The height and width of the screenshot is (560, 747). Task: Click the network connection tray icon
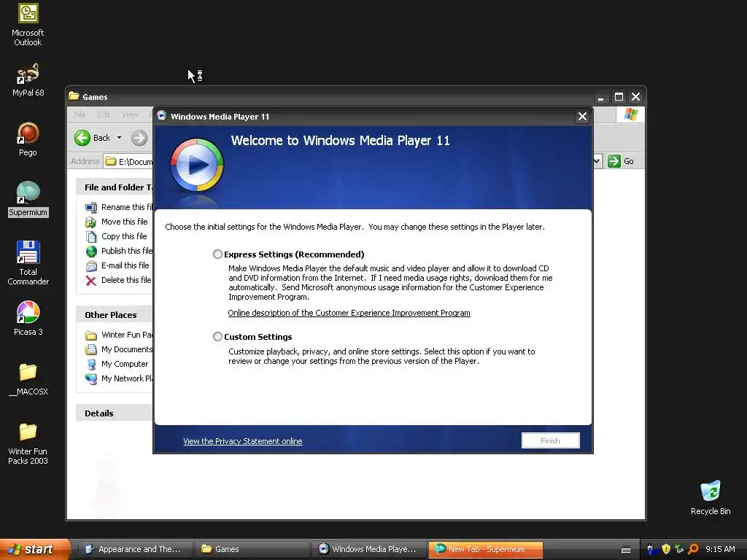coord(679,549)
